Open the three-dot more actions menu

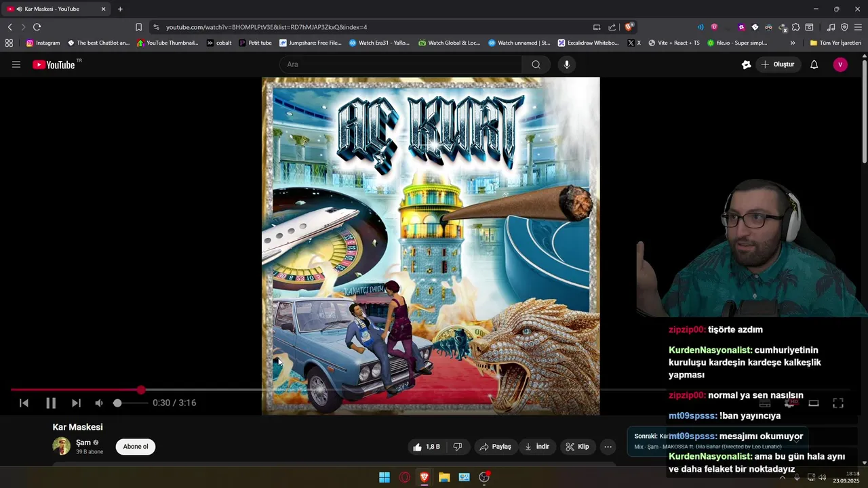coord(608,447)
